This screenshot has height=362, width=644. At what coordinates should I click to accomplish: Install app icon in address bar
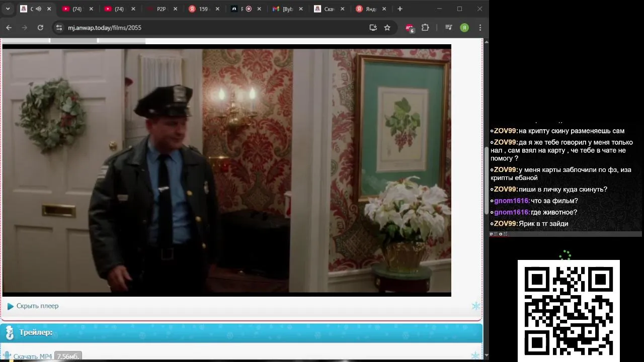point(373,28)
